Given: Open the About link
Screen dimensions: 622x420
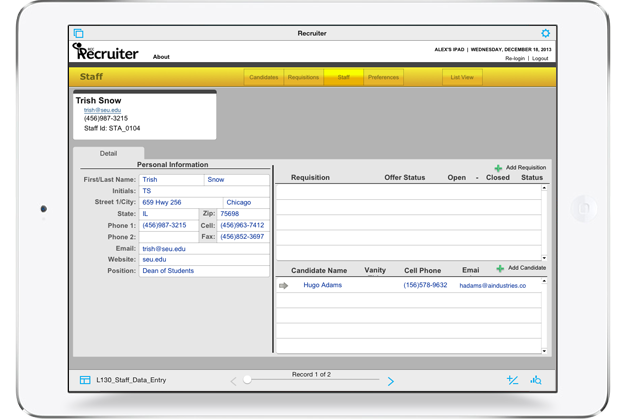Looking at the screenshot, I should tap(161, 57).
